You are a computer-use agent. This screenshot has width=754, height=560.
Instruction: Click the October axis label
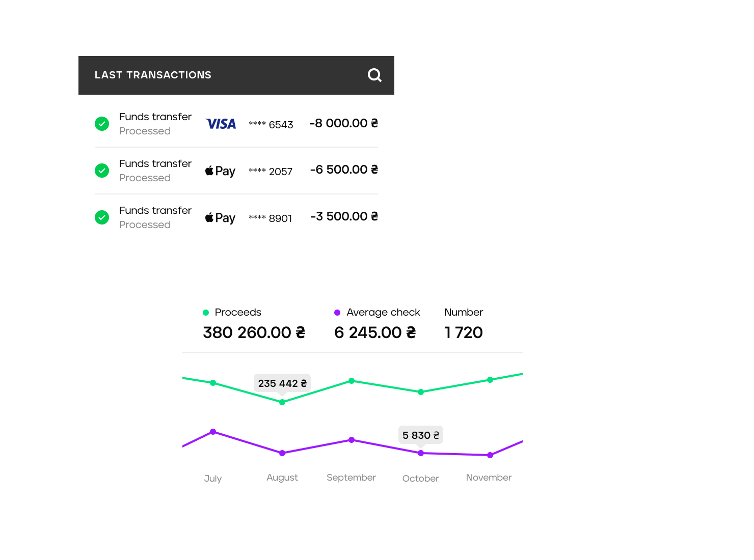point(421,479)
